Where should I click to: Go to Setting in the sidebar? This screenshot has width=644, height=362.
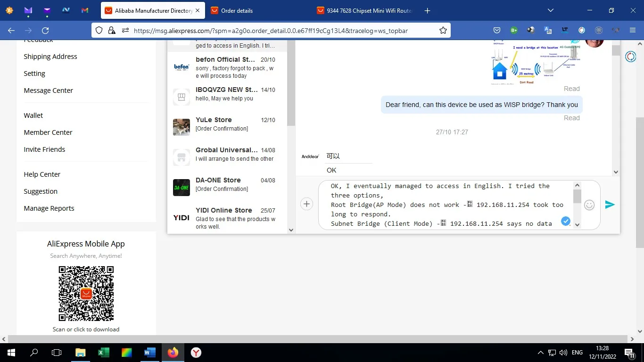(x=34, y=74)
